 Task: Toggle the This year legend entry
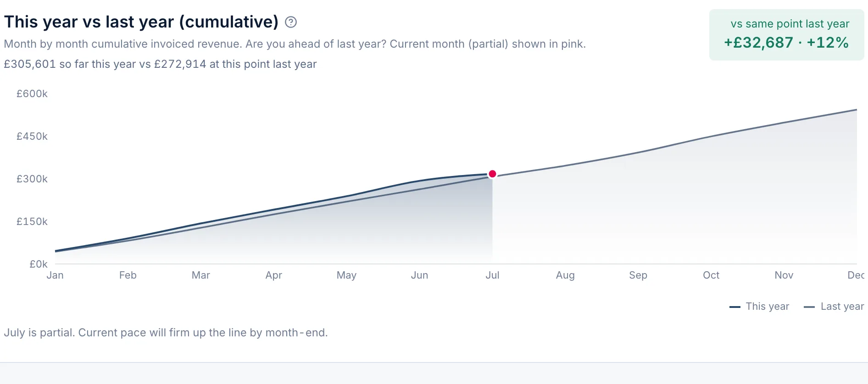pyautogui.click(x=759, y=306)
